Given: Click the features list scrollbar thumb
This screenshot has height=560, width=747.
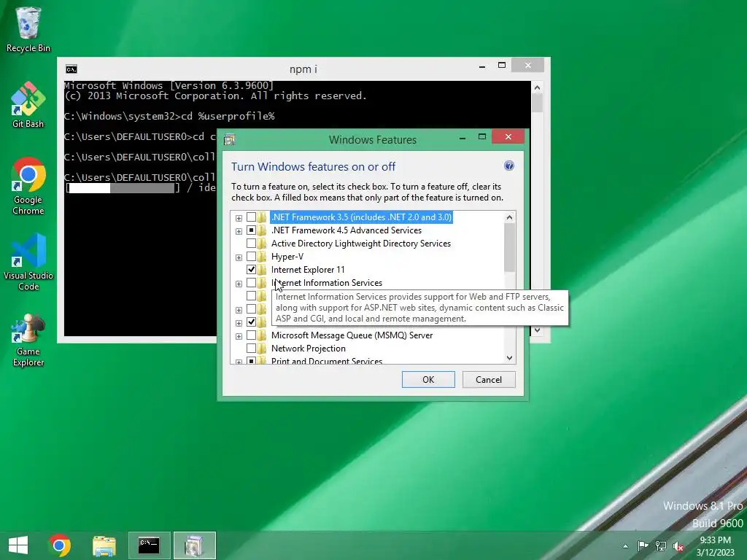Looking at the screenshot, I should 509,248.
